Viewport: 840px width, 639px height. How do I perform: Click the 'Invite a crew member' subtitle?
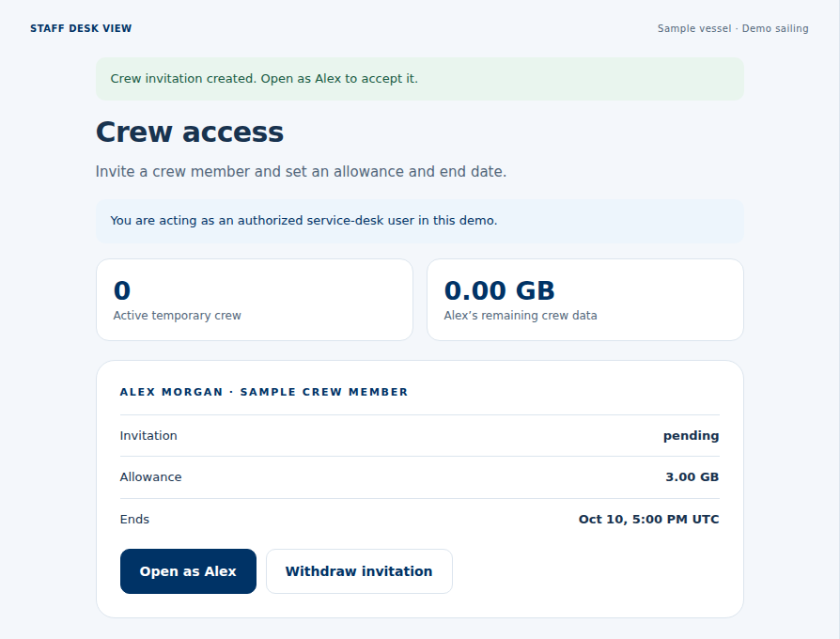click(301, 171)
